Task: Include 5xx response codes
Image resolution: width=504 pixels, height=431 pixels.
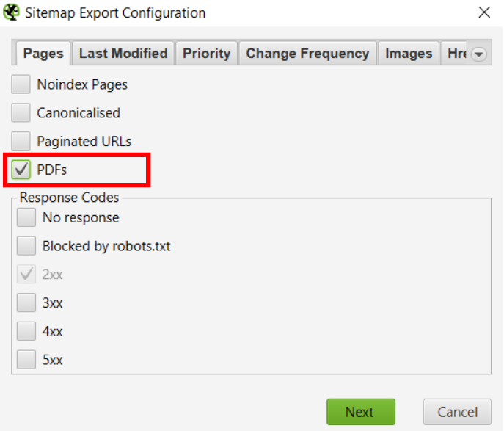Action: (26, 359)
